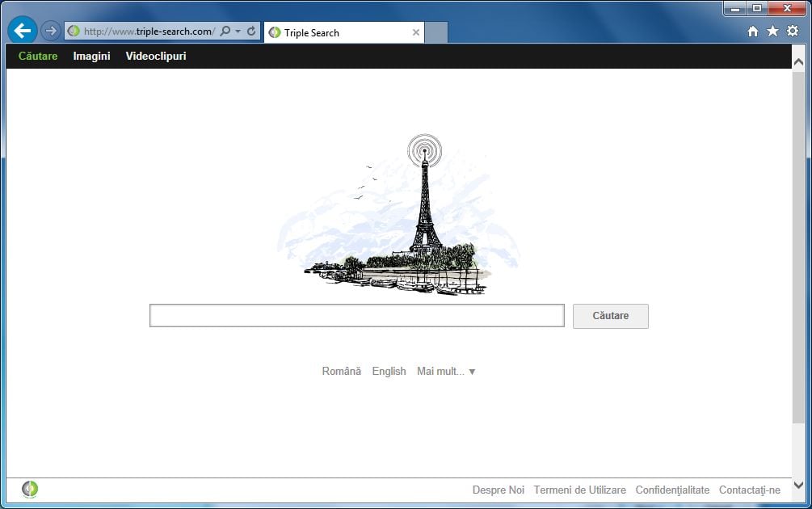Close the Triple Search tab
812x509 pixels.
(x=416, y=32)
